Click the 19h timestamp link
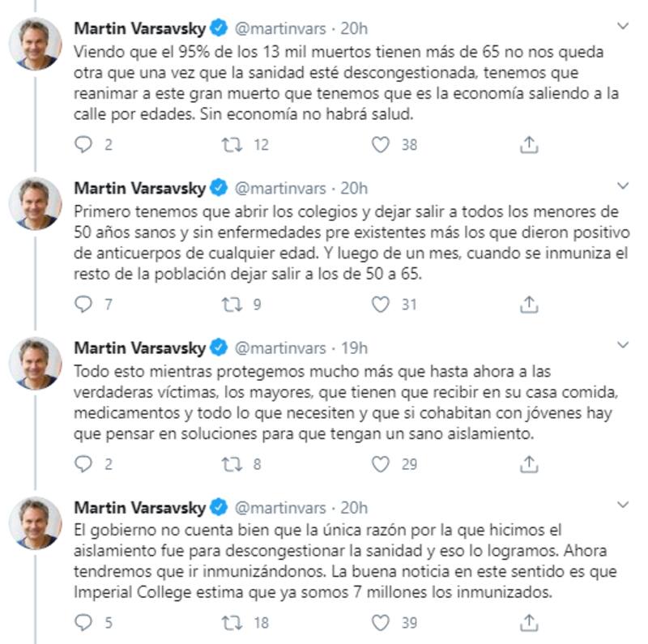This screenshot has width=648, height=644. click(354, 348)
